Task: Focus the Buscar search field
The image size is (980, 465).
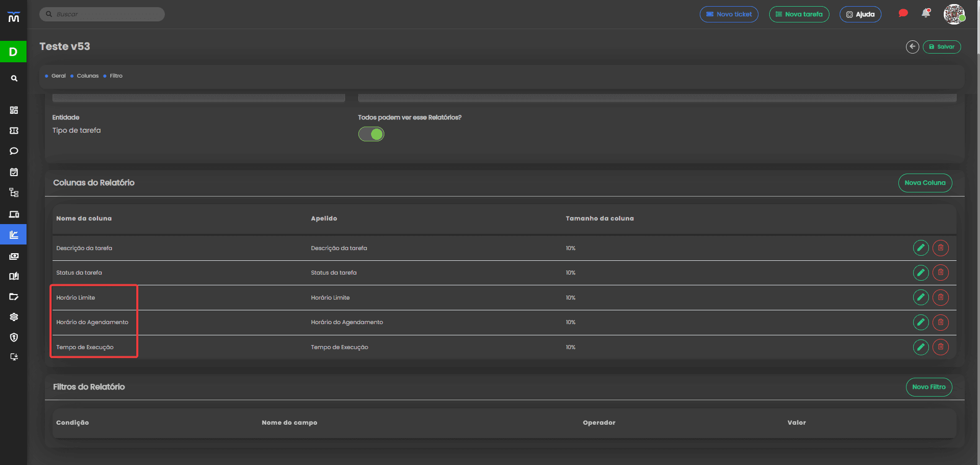Action: pos(102,14)
